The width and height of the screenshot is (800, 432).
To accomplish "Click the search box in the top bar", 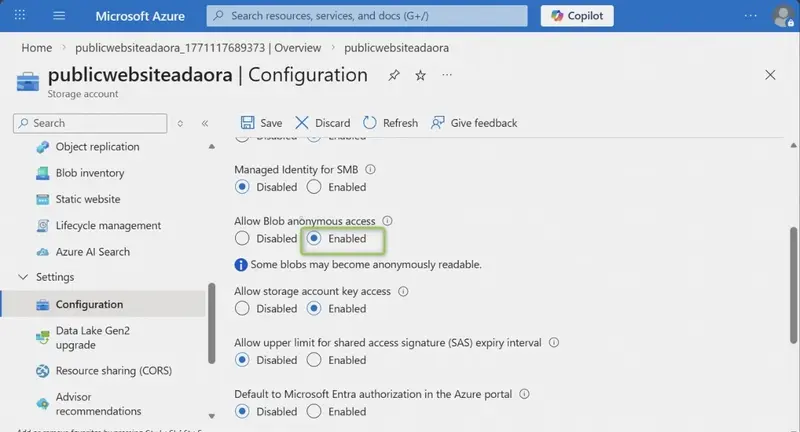I will (x=367, y=16).
